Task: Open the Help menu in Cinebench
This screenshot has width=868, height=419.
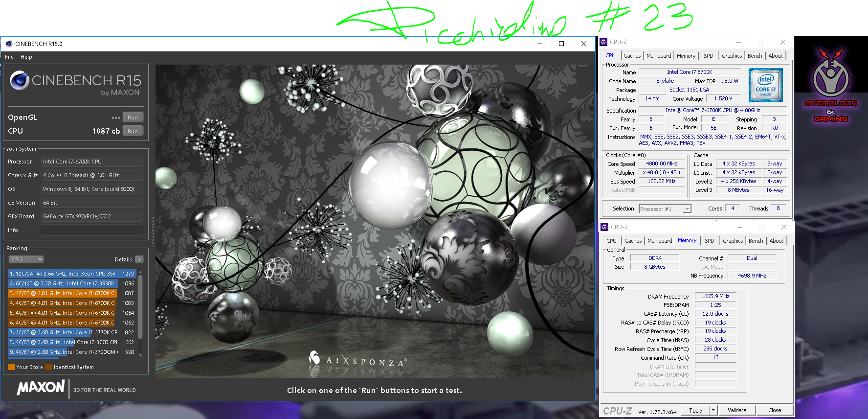Action: pos(26,57)
